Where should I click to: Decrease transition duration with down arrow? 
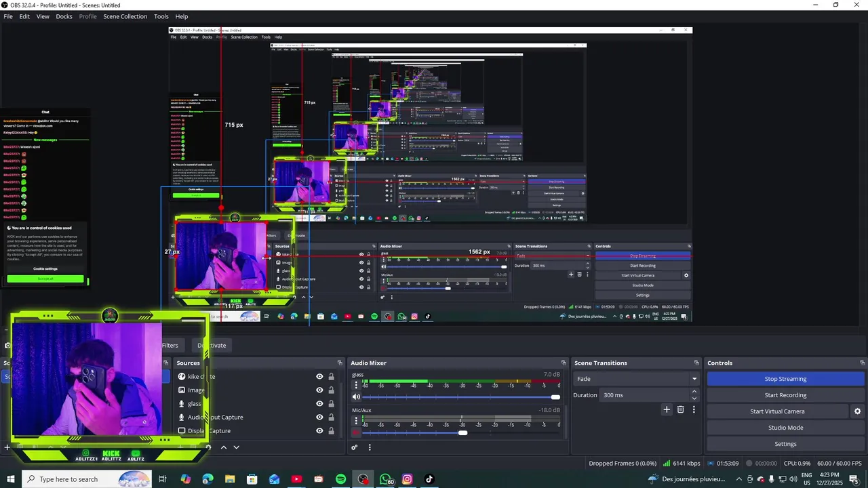click(x=694, y=399)
